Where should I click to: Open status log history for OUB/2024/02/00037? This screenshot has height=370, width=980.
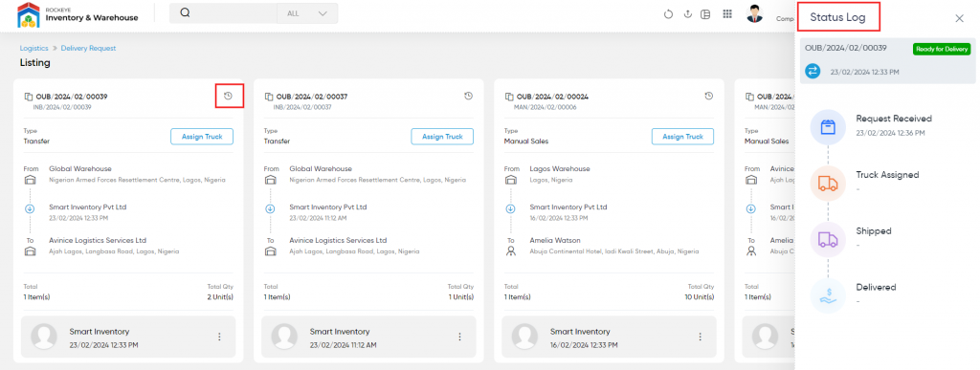coord(469,97)
